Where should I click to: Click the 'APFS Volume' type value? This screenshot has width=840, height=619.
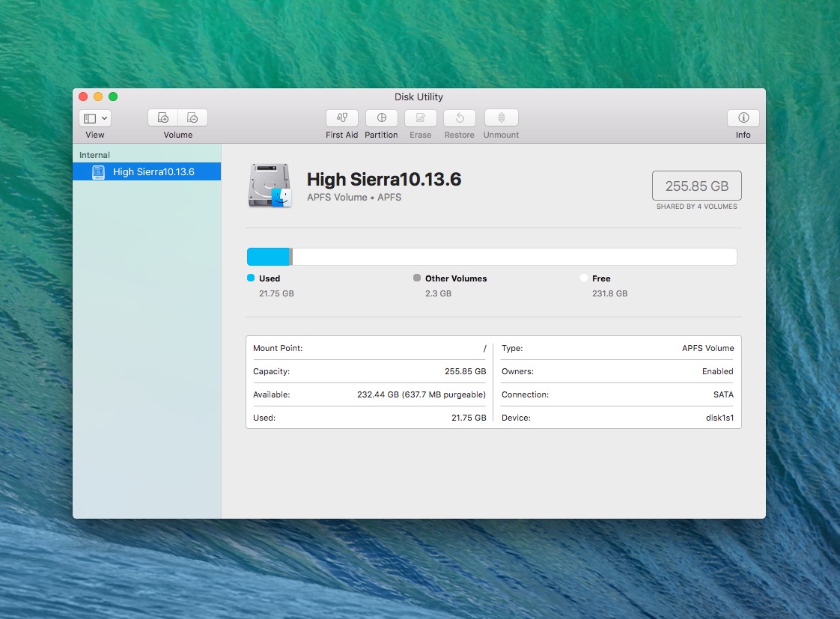pyautogui.click(x=707, y=348)
